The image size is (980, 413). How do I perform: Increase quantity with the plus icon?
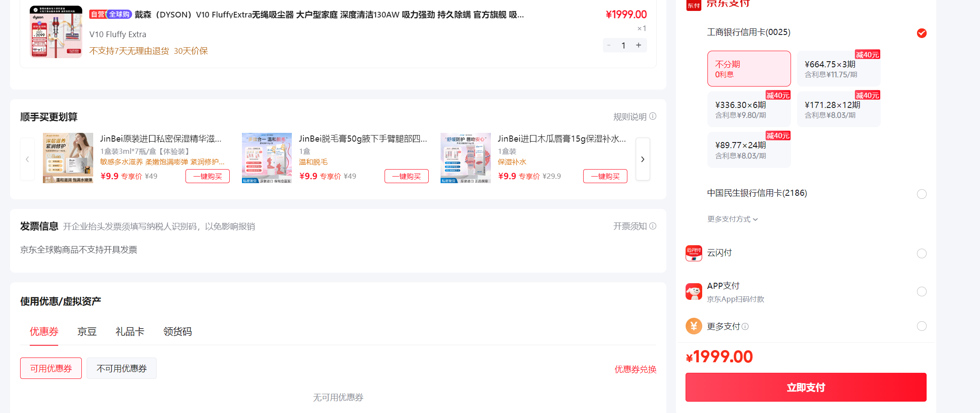[639, 45]
